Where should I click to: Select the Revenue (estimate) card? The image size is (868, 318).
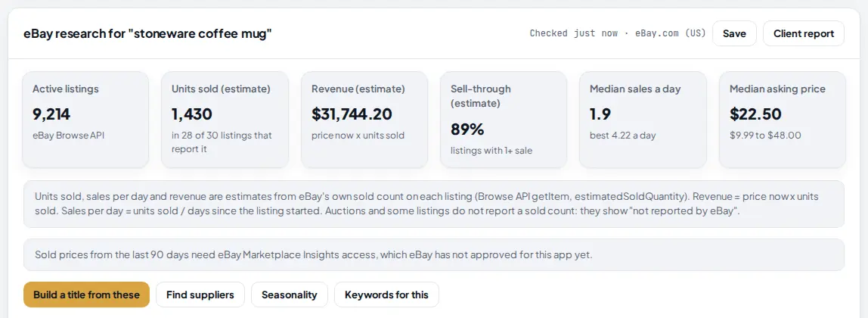click(364, 120)
